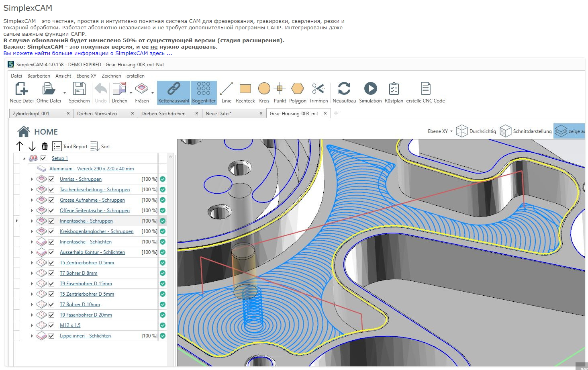Screen dimensions: 588x370
Task: Open the Rüstplan setup sheet
Action: (394, 92)
